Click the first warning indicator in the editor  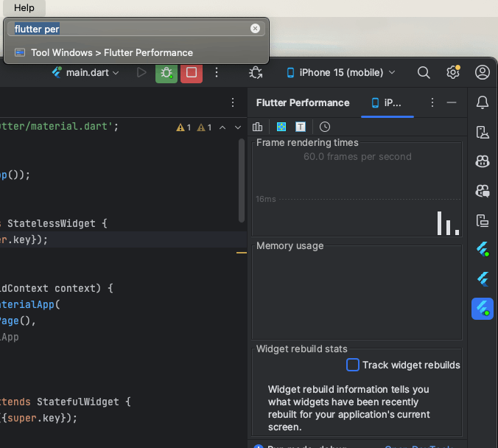[x=183, y=127]
